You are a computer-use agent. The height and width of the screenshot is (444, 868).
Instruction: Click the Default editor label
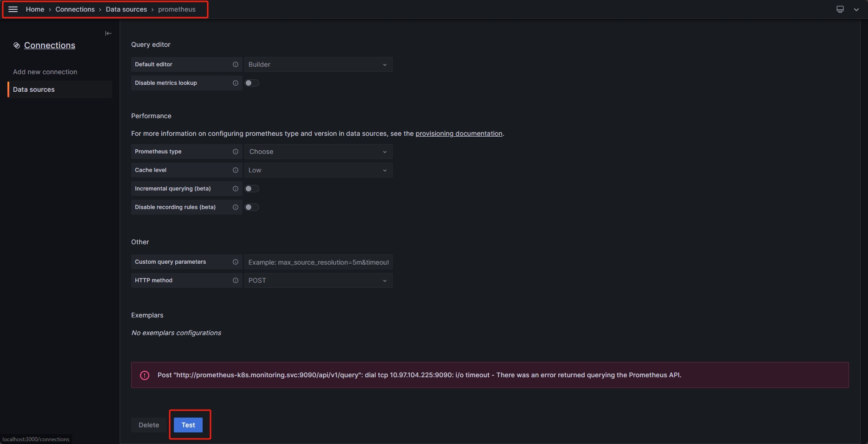click(153, 64)
